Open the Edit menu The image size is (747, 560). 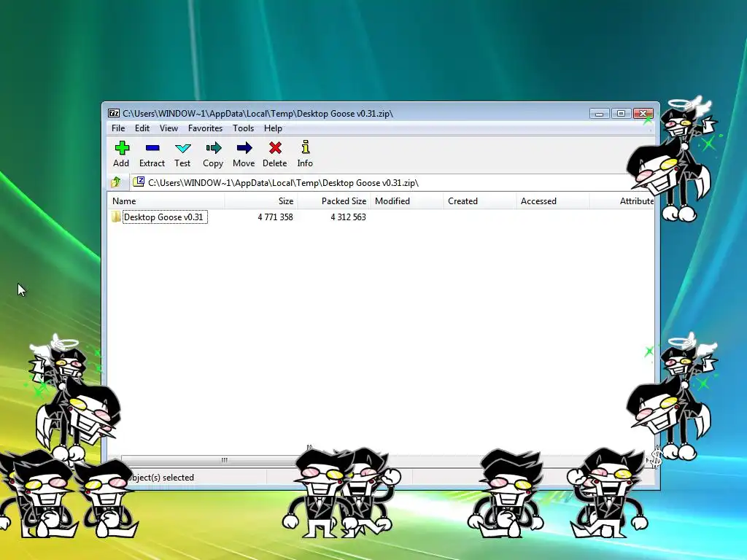[x=142, y=128]
